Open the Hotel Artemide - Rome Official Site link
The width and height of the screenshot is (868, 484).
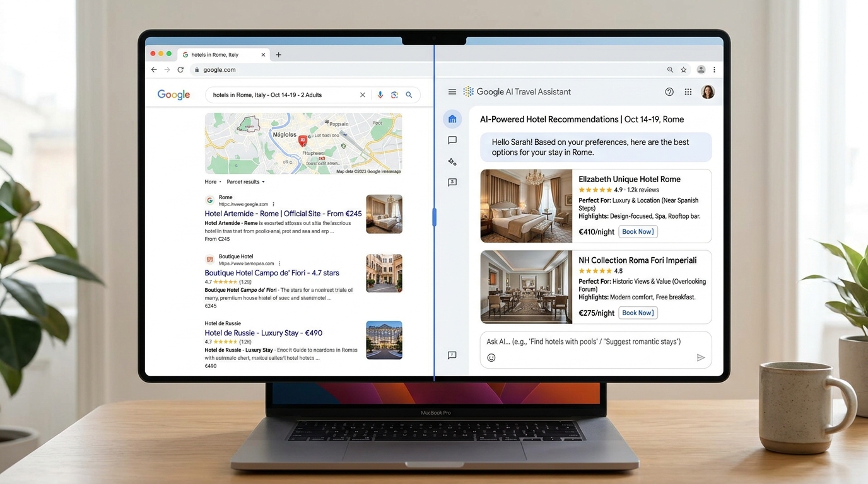(x=283, y=214)
